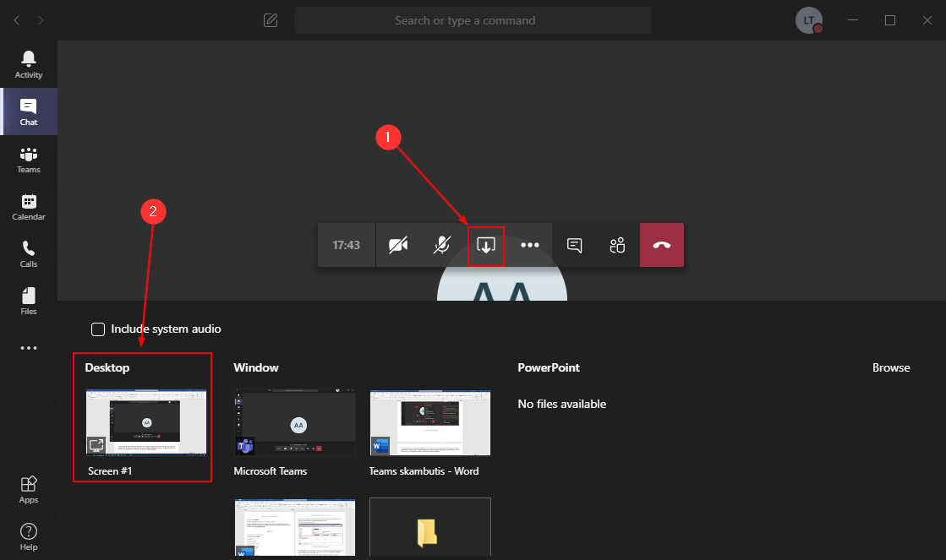
Task: Navigate forward with the right arrow
Action: pyautogui.click(x=41, y=20)
